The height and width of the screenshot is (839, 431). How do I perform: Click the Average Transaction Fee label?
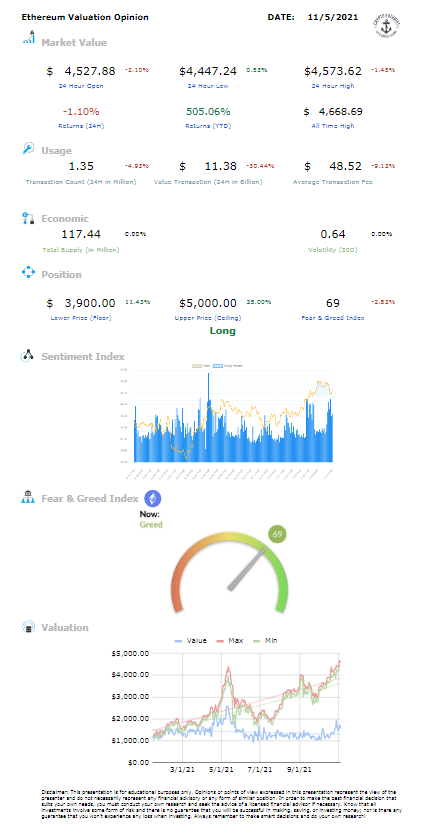pyautogui.click(x=332, y=182)
